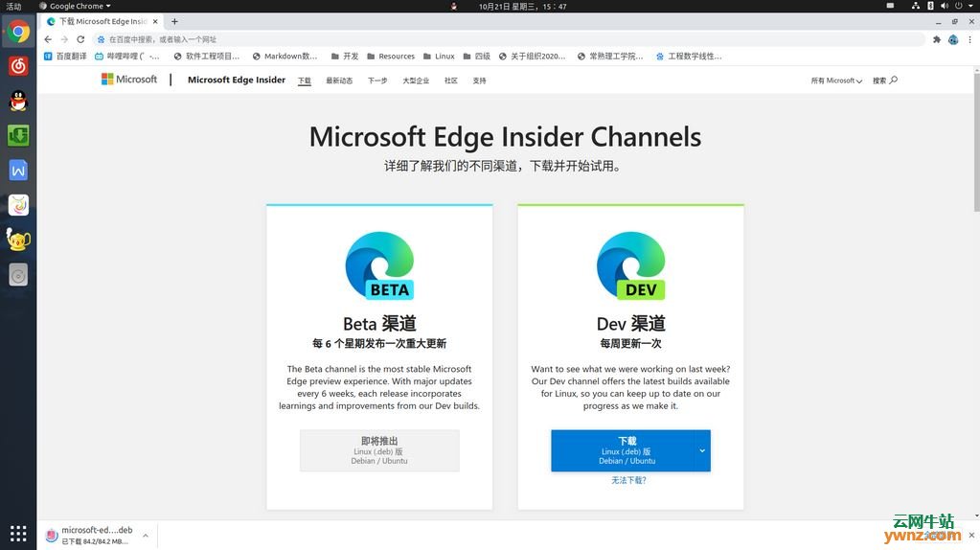Open the yellow teapot app in dock
The image size is (980, 550).
coord(18,240)
